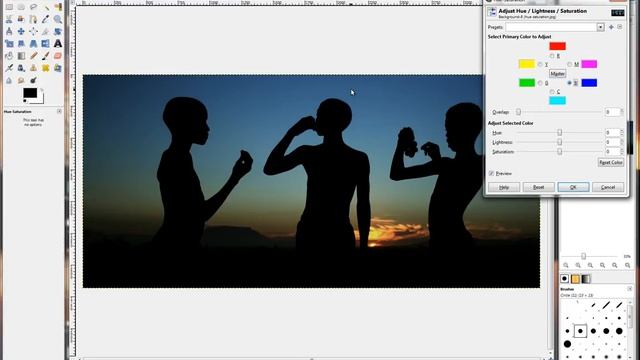Viewport: 640px width, 360px height.
Task: Click the Overlap value field
Action: point(612,112)
